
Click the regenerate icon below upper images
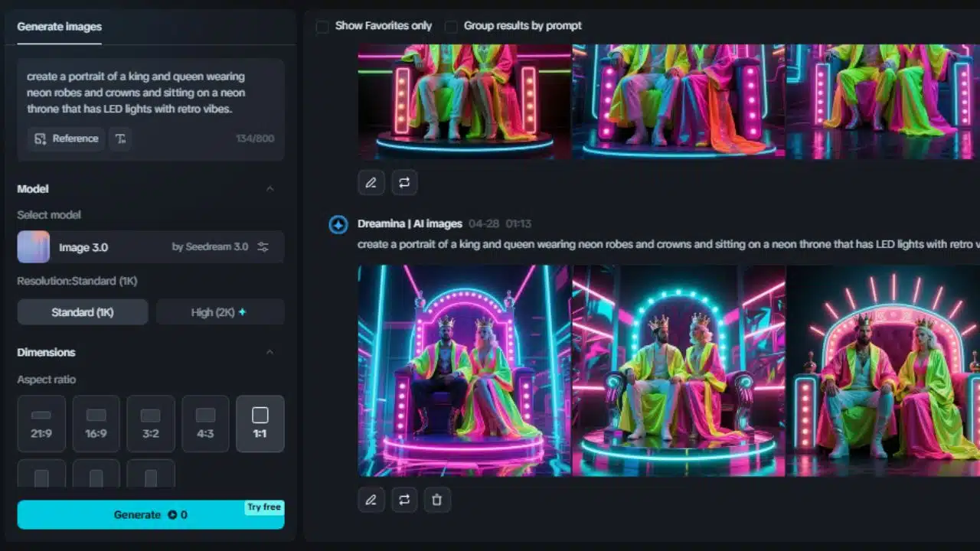(403, 182)
